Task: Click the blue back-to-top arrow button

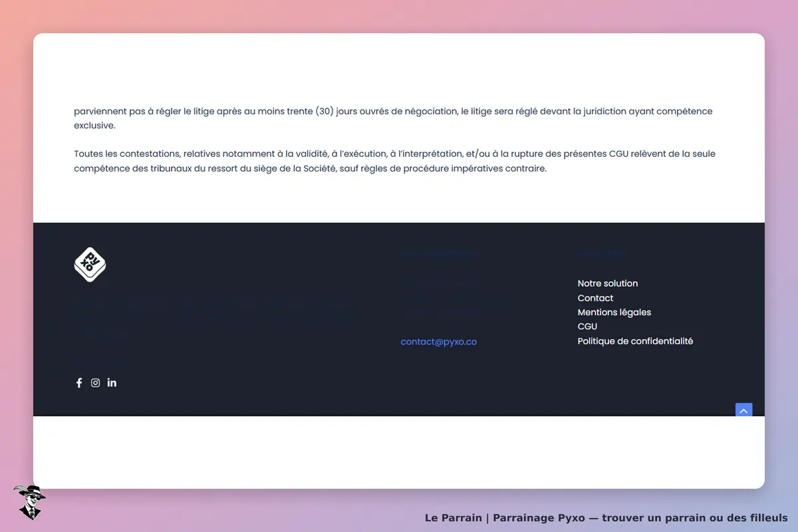Action: pyautogui.click(x=743, y=411)
